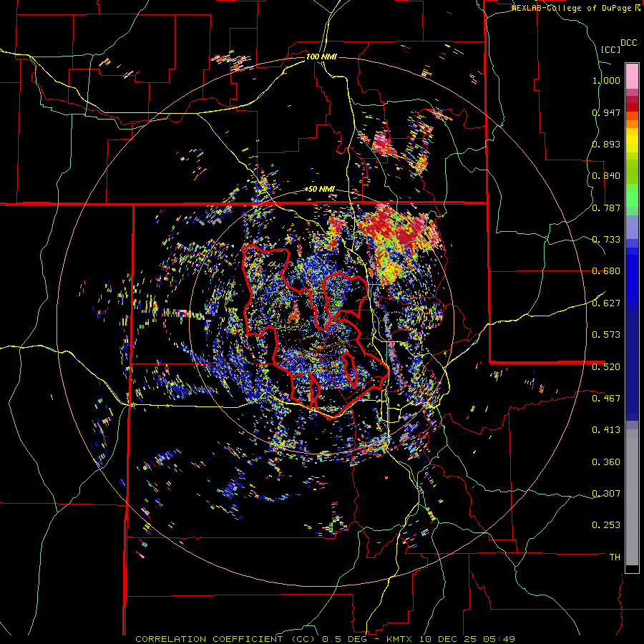Click the 0.947 color scale value

point(606,112)
